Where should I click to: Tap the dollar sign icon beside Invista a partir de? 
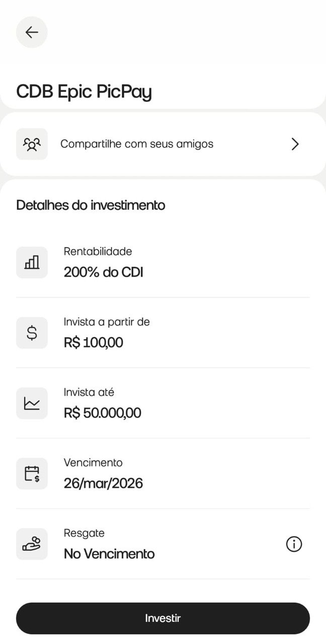coord(32,333)
